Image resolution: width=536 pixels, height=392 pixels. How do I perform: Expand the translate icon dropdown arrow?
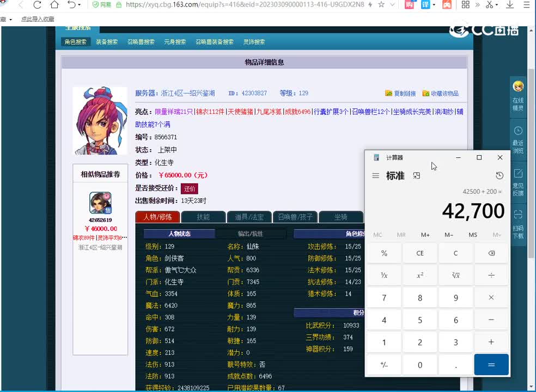434,6
